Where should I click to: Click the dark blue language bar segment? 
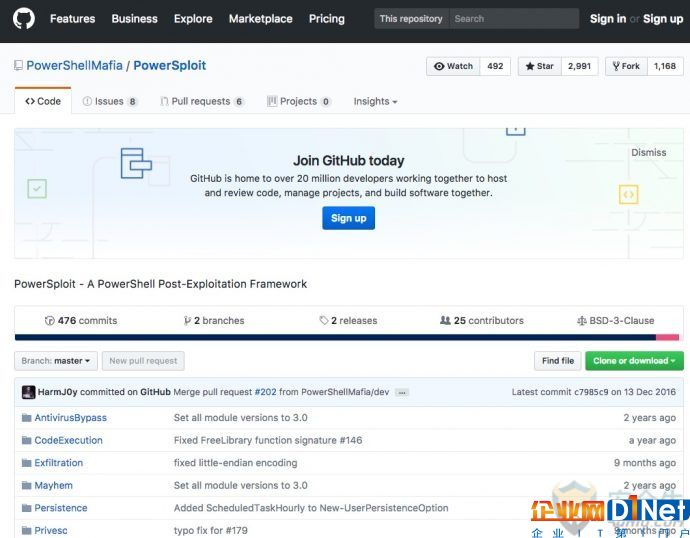pyautogui.click(x=335, y=337)
